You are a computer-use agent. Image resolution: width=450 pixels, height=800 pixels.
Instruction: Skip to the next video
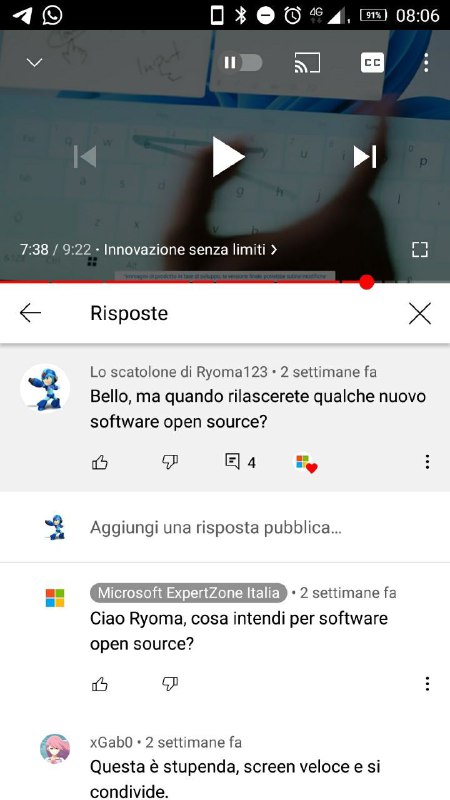[365, 157]
